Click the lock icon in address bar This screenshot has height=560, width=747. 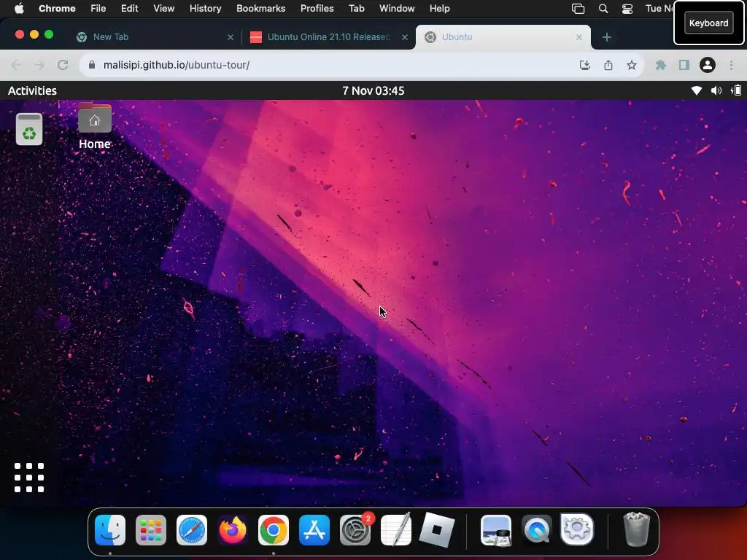pos(92,65)
